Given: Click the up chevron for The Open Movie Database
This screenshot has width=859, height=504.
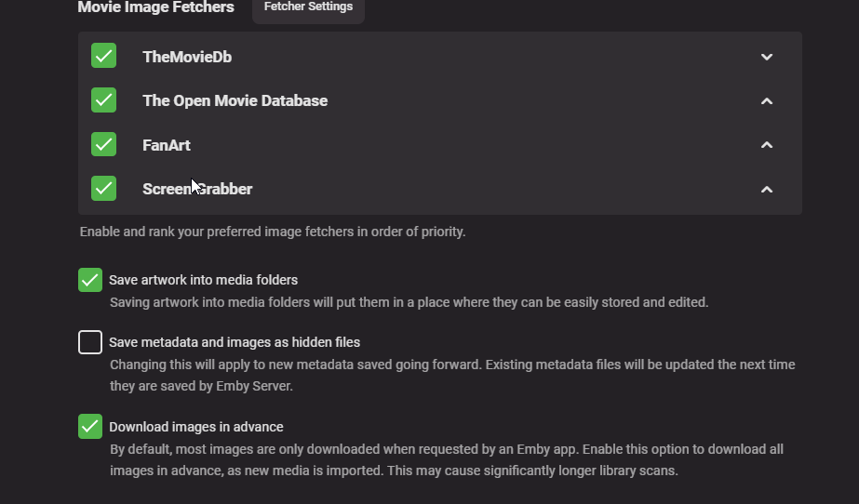Looking at the screenshot, I should 767,100.
